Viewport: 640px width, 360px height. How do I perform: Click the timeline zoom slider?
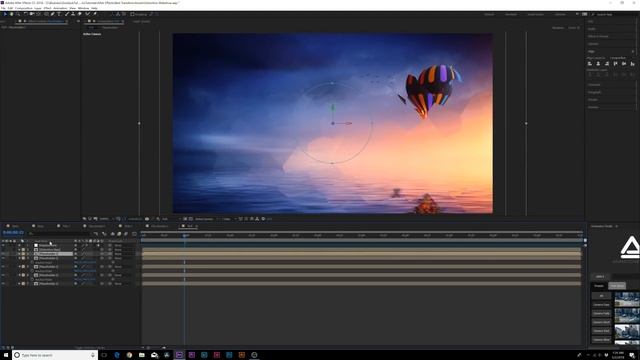tap(153, 347)
